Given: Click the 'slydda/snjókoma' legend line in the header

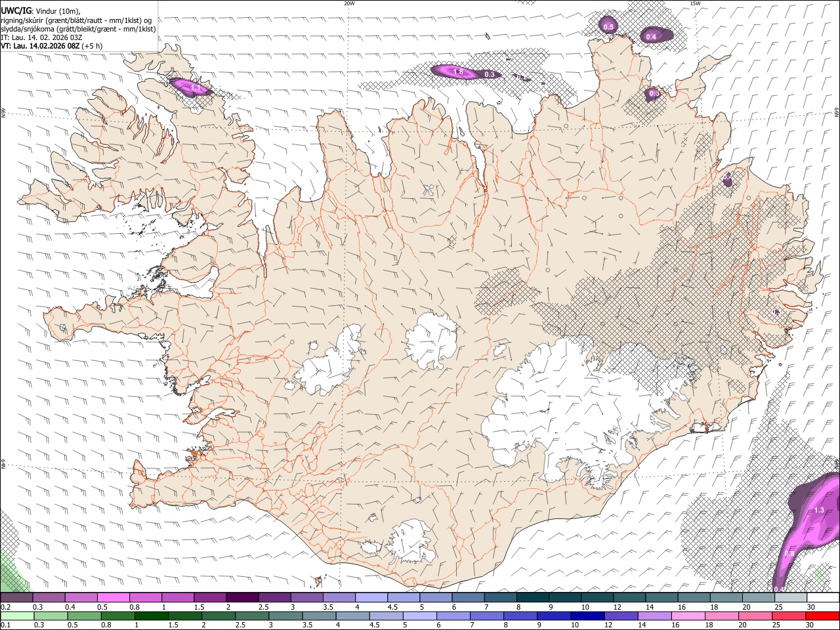Looking at the screenshot, I should (78, 29).
